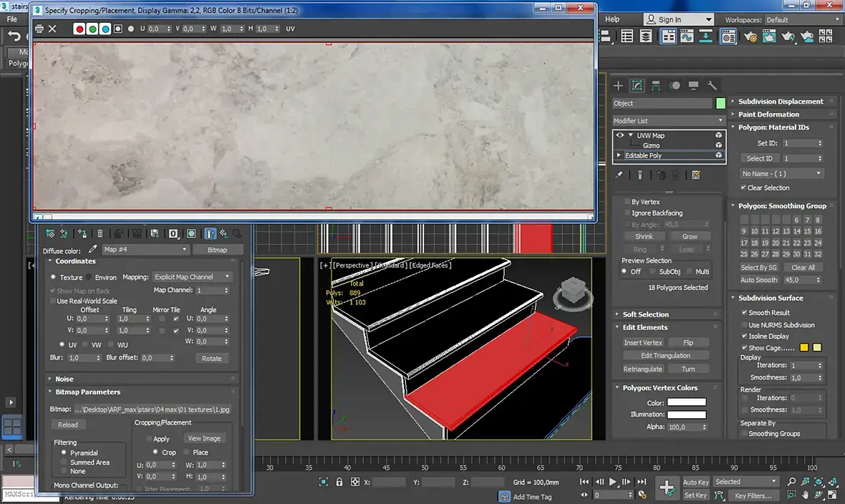This screenshot has width=845, height=504.
Task: Click the selection lock padlock icon
Action: click(x=339, y=483)
